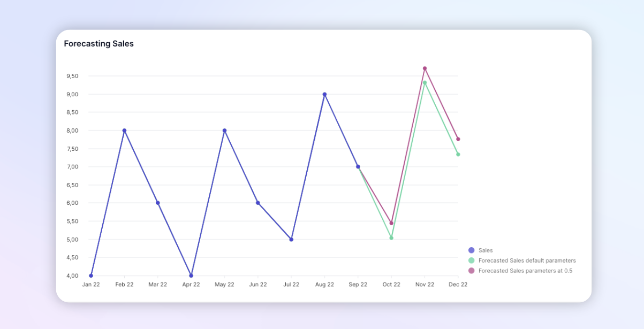This screenshot has height=329, width=644.
Task: Click the Sales data point for Jul 22
Action: pos(291,239)
